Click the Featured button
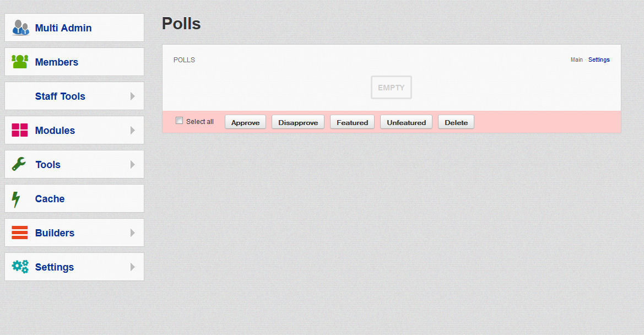Image resolution: width=644 pixels, height=335 pixels. click(352, 122)
